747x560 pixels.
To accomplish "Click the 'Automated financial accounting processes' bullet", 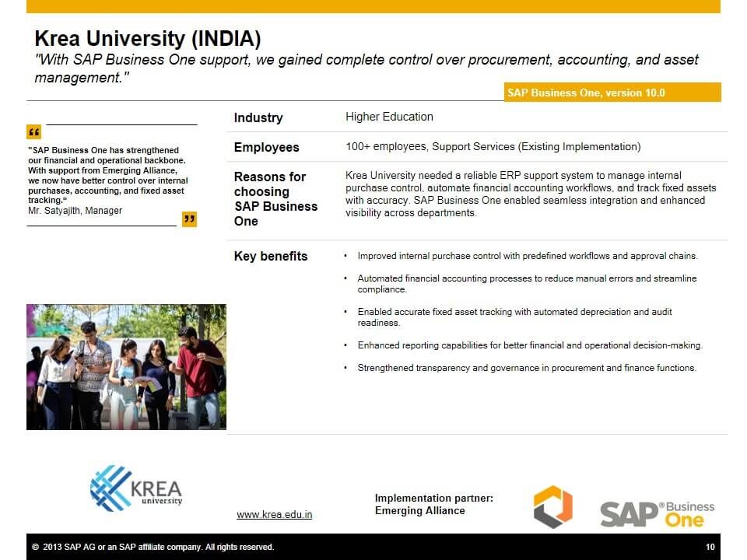I will pyautogui.click(x=527, y=284).
